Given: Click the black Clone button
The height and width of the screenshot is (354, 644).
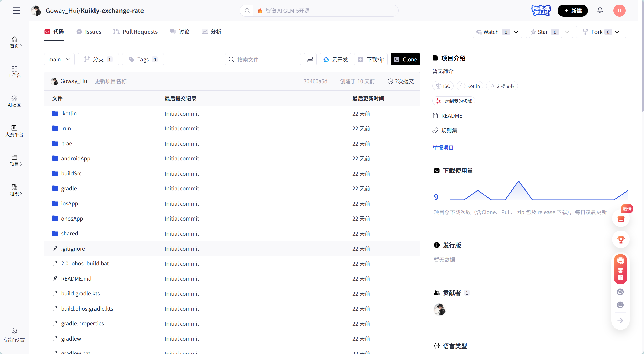Looking at the screenshot, I should (x=405, y=59).
